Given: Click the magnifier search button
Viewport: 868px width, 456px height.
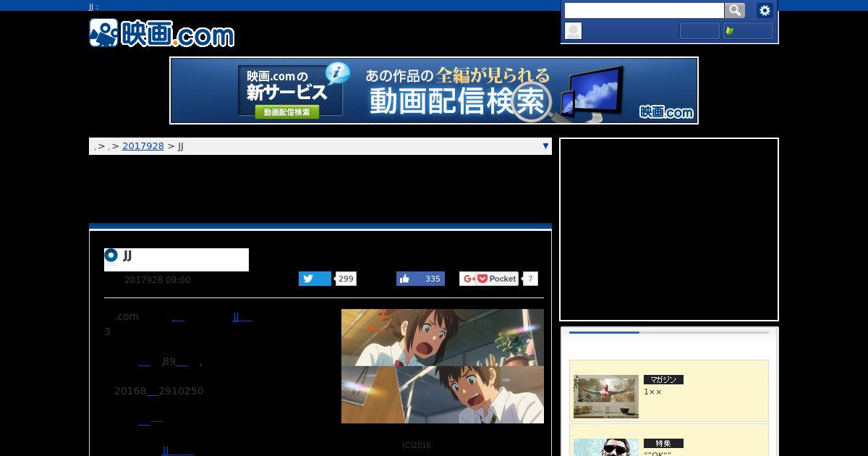Looking at the screenshot, I should pos(735,10).
